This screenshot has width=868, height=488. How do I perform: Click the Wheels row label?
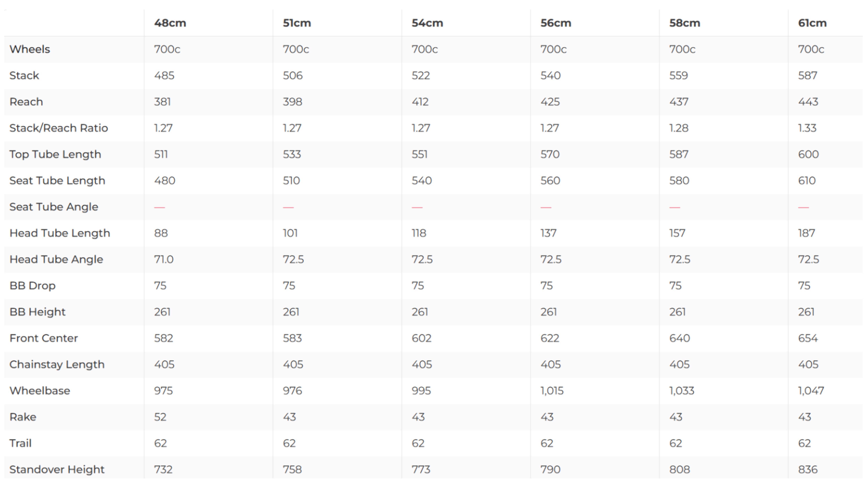click(30, 49)
